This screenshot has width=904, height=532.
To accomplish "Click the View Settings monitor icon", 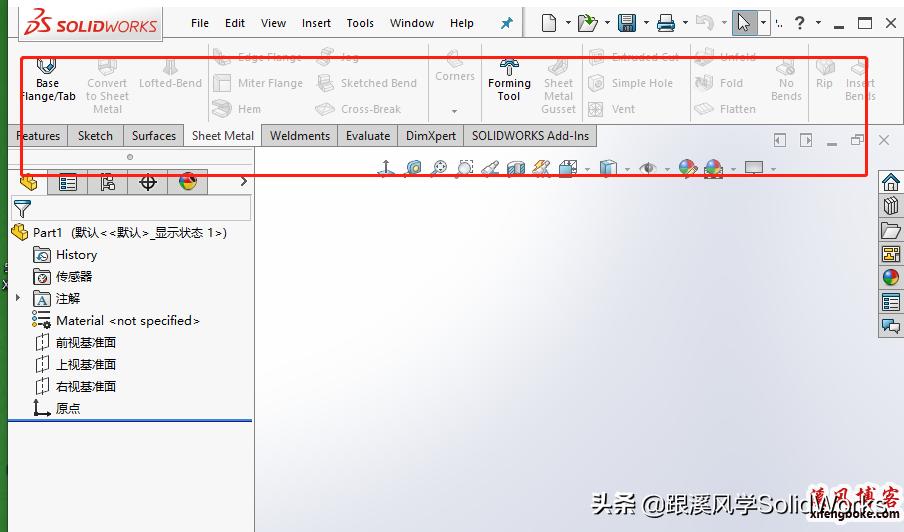I will [x=754, y=168].
